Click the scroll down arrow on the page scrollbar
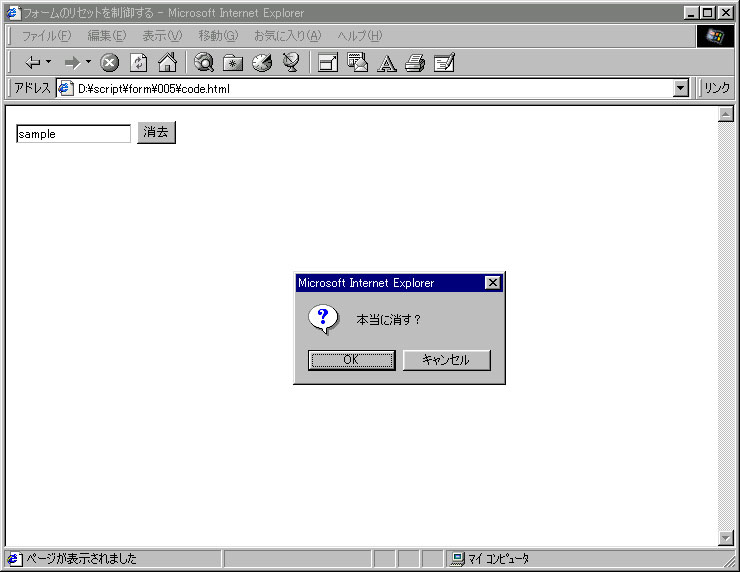 (x=725, y=538)
